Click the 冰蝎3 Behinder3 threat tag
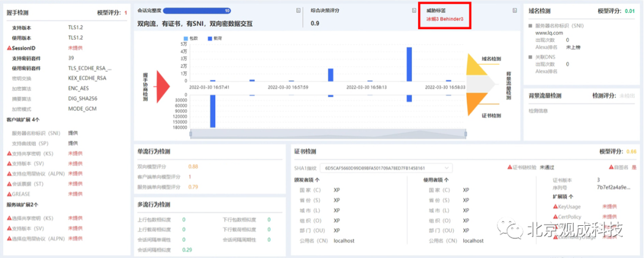The width and height of the screenshot is (644, 258). (445, 19)
